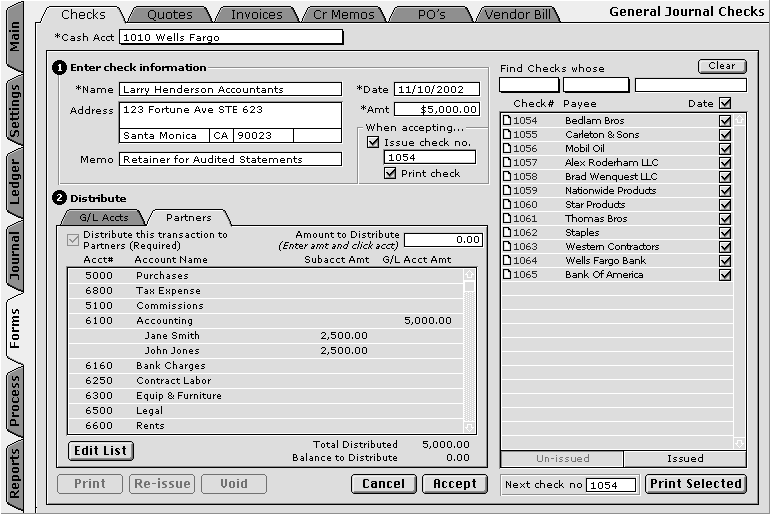The width and height of the screenshot is (770, 514).
Task: Select the G/L Accts distribute tab
Action: [x=104, y=217]
